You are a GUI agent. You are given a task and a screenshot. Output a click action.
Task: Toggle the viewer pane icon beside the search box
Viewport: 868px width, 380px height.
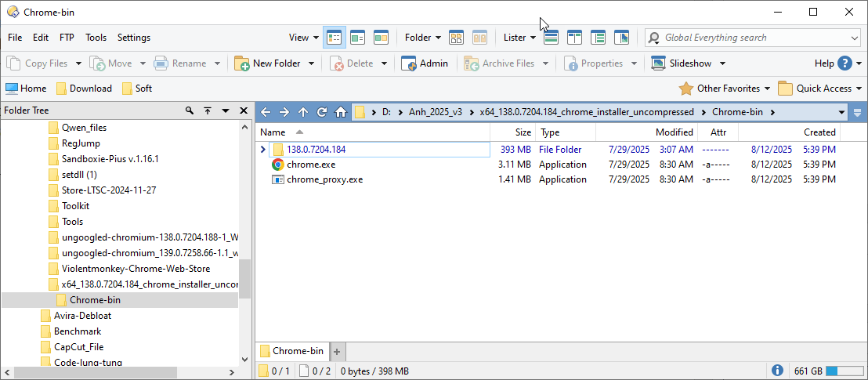(622, 38)
